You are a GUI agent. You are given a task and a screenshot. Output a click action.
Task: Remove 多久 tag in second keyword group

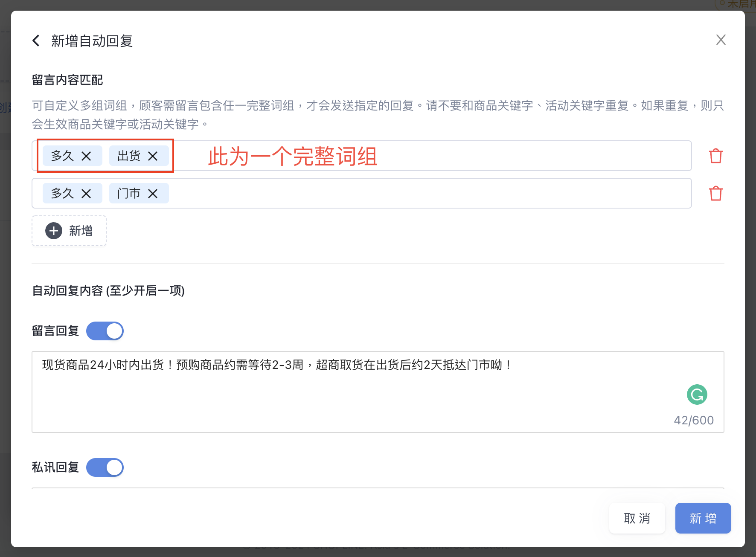click(86, 194)
